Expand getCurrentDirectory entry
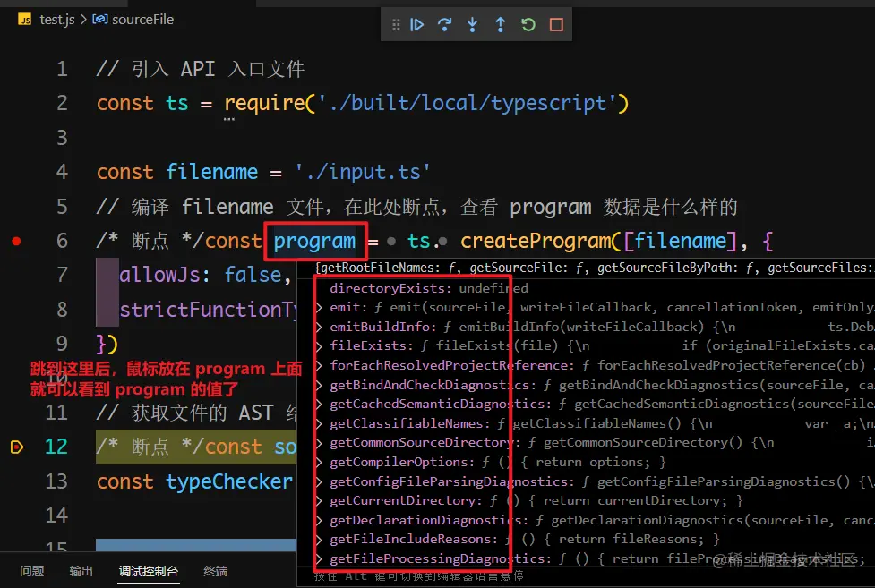Viewport: 875px width, 588px height. click(x=319, y=501)
